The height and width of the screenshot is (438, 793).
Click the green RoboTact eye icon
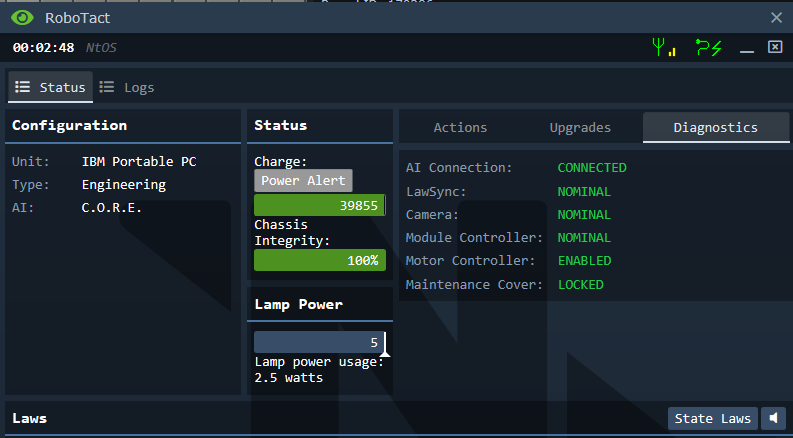[x=22, y=18]
